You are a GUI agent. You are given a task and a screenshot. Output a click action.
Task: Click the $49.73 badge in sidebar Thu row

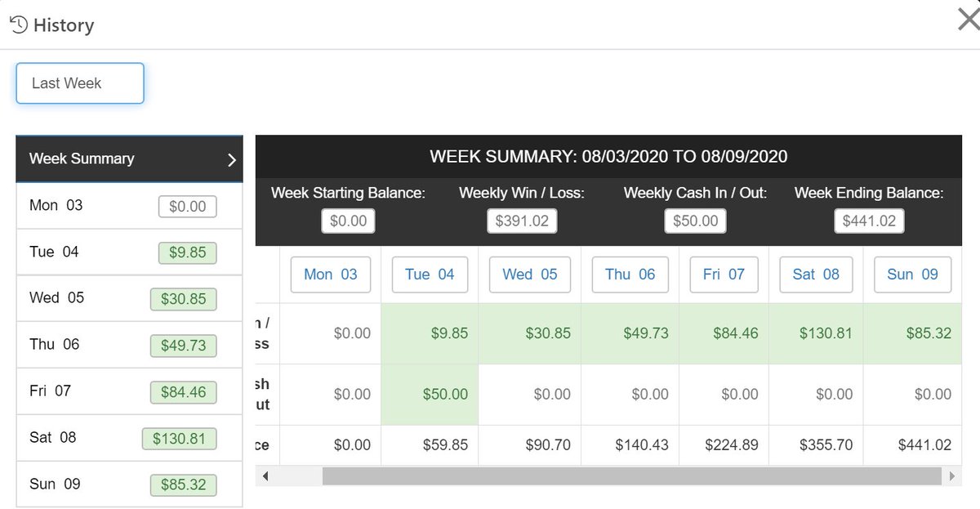(184, 346)
